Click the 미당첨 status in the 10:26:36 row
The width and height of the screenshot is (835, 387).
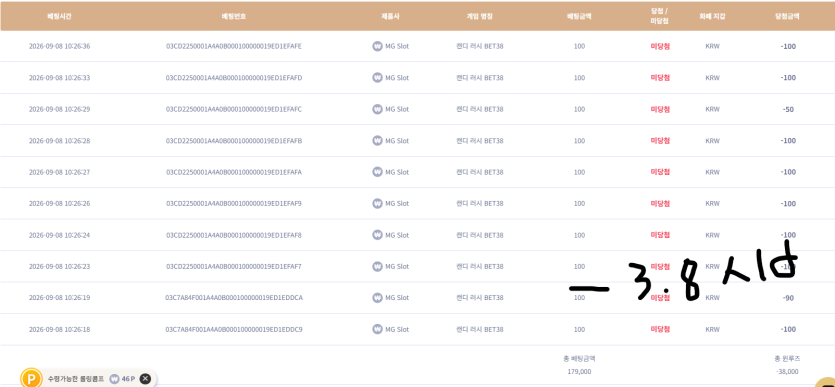(x=660, y=46)
